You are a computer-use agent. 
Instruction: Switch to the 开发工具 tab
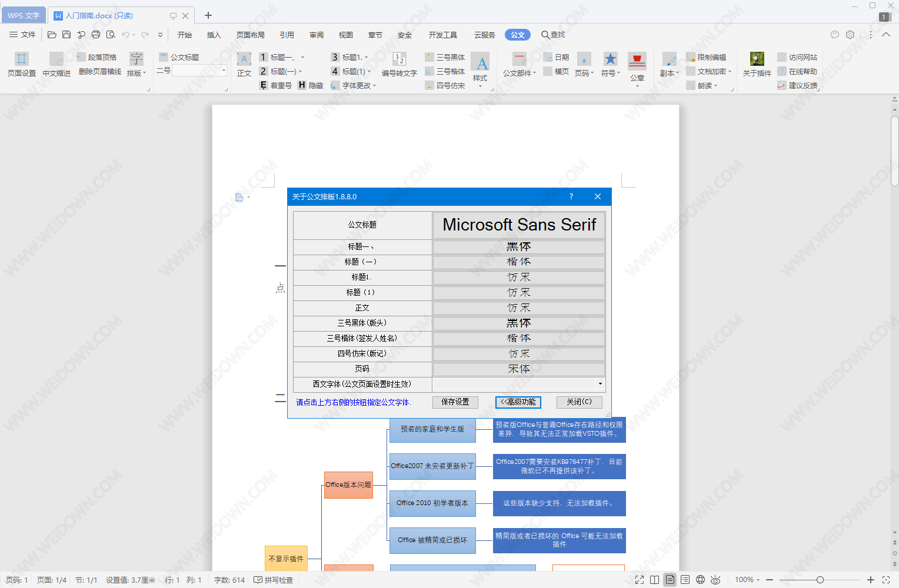point(443,35)
